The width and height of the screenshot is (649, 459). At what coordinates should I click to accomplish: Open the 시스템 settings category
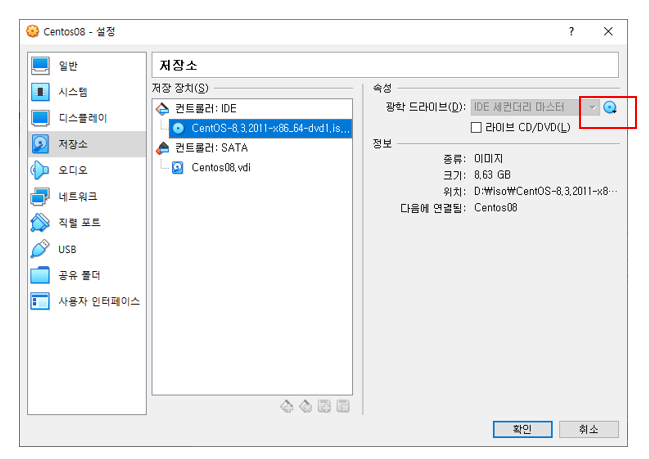(x=87, y=92)
